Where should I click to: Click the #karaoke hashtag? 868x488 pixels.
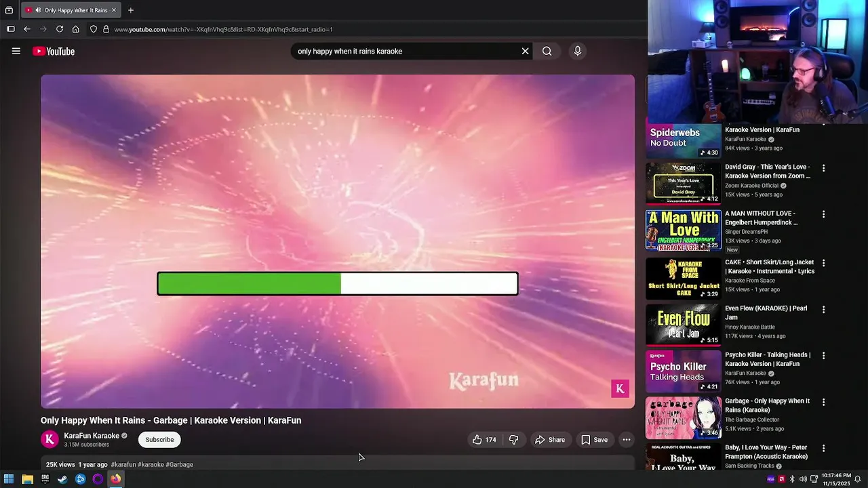pyautogui.click(x=151, y=465)
